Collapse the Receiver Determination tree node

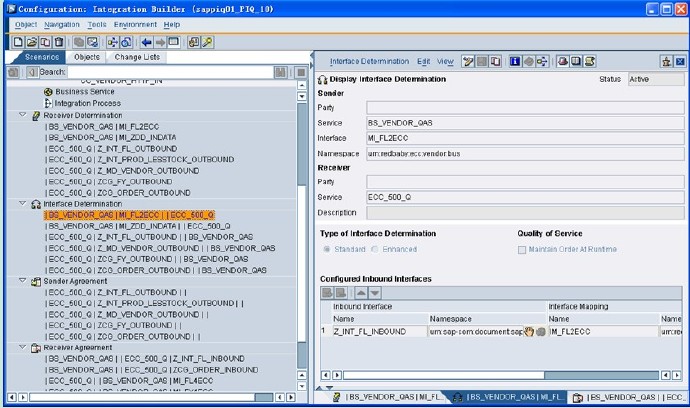tap(22, 115)
